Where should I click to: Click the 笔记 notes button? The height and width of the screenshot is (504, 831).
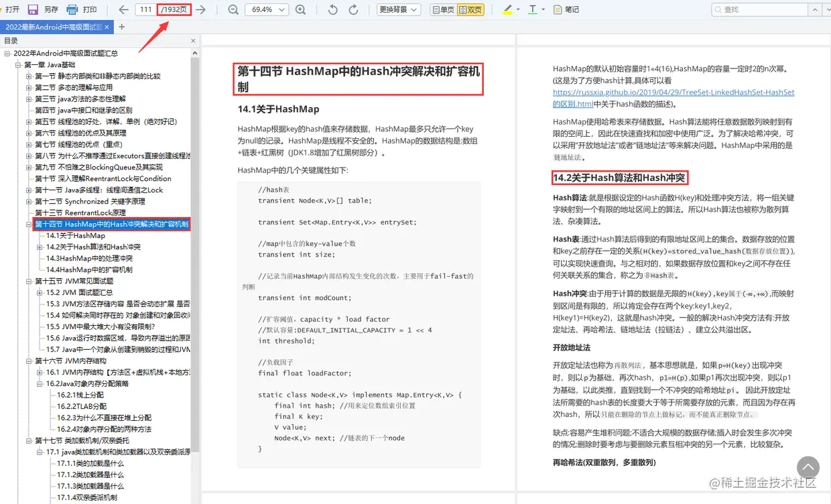point(566,9)
